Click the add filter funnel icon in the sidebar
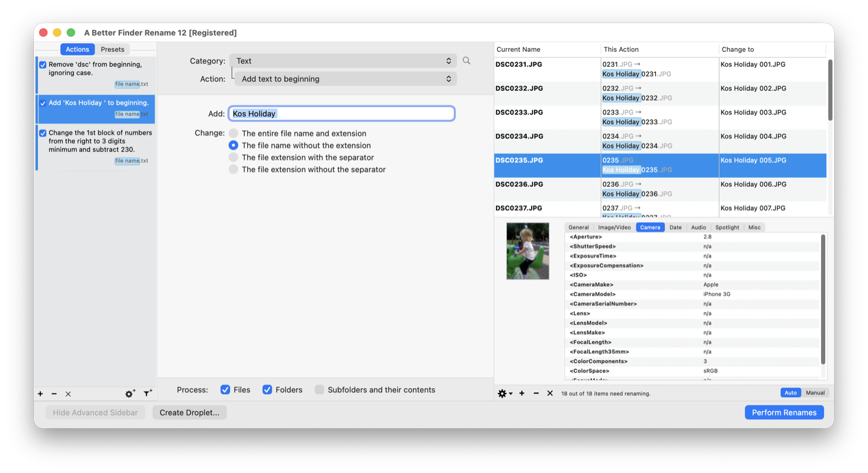868x473 pixels. coord(148,393)
